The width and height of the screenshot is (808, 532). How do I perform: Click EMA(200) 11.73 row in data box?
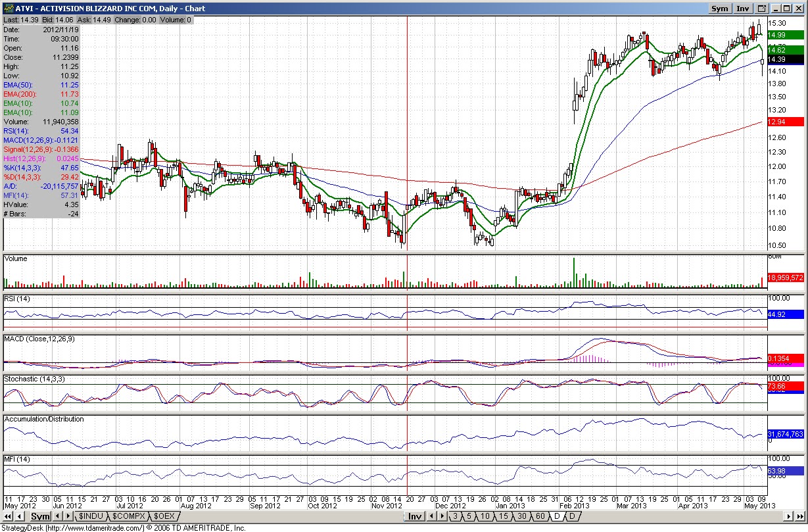[41, 94]
